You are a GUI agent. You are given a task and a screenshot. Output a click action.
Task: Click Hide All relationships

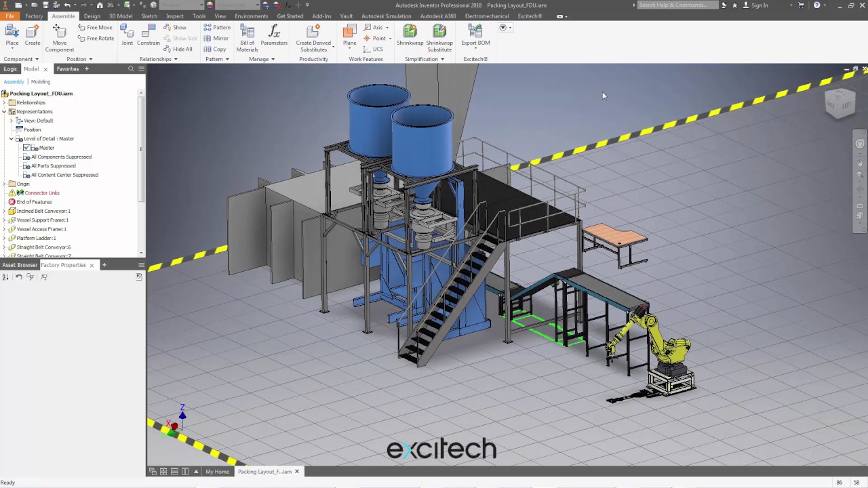[178, 49]
